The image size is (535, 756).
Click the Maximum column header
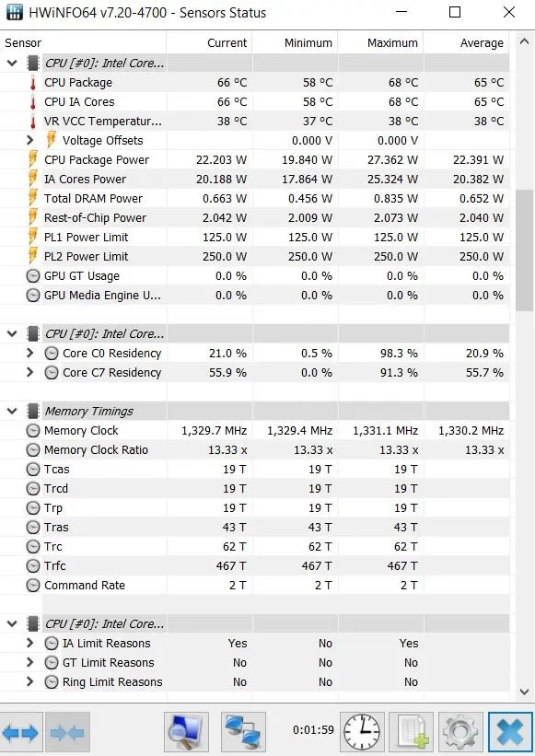click(381, 43)
